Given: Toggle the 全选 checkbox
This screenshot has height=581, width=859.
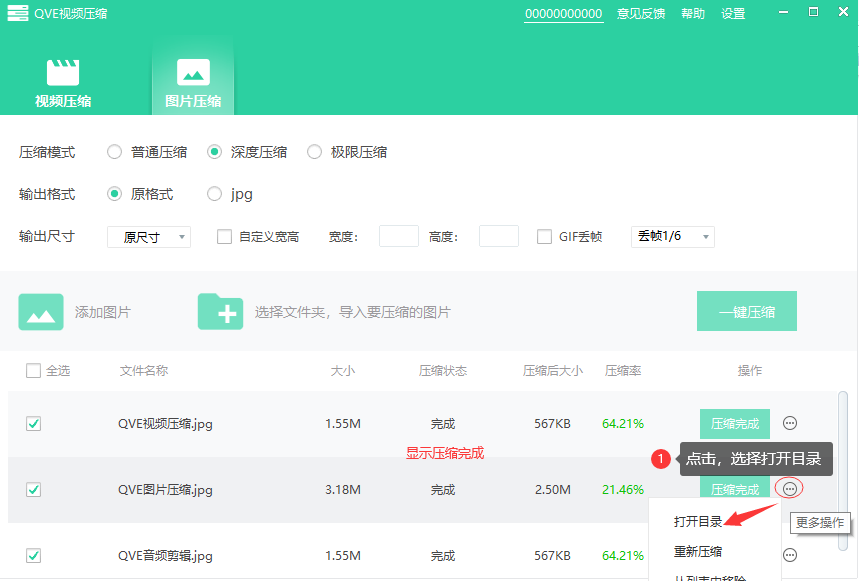Looking at the screenshot, I should 33,371.
